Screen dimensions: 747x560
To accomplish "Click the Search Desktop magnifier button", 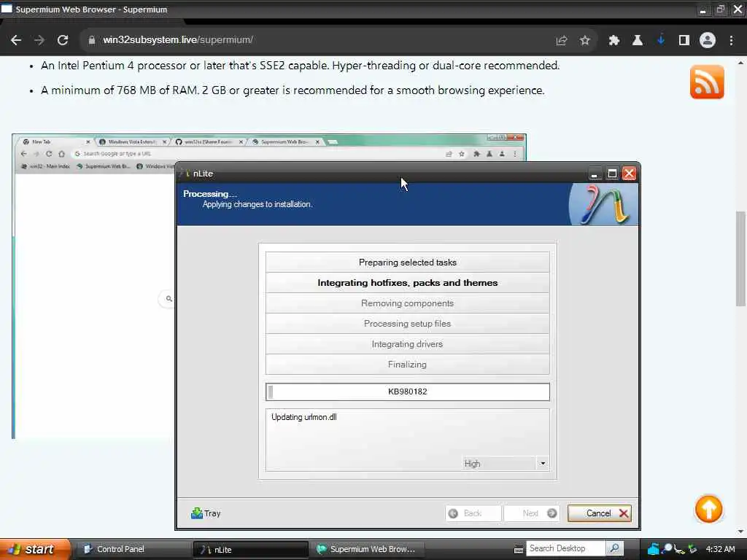I will pyautogui.click(x=614, y=548).
